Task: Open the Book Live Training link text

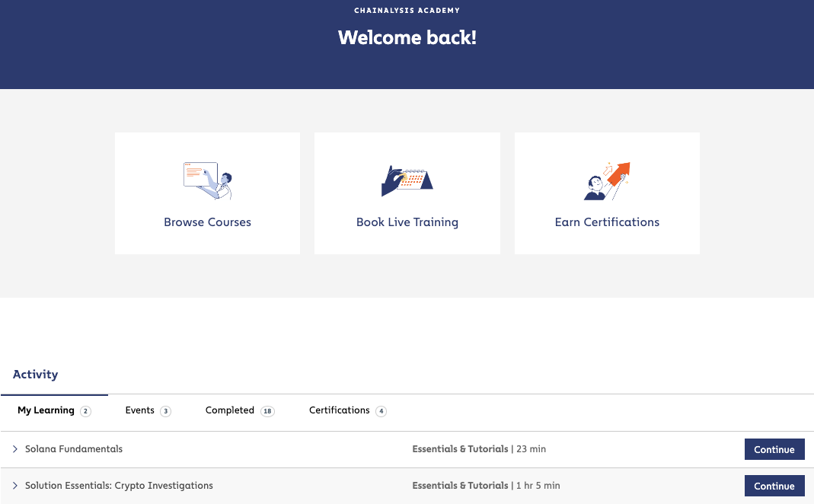Action: click(407, 222)
